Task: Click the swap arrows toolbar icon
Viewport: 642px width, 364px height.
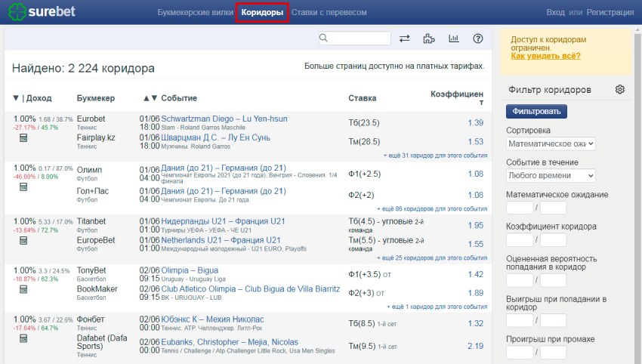Action: (405, 39)
